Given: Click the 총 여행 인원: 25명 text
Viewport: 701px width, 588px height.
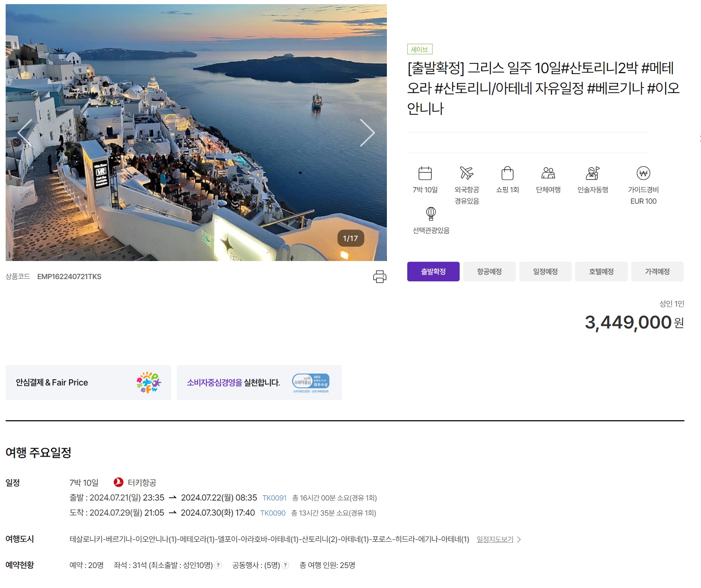Looking at the screenshot, I should [327, 565].
